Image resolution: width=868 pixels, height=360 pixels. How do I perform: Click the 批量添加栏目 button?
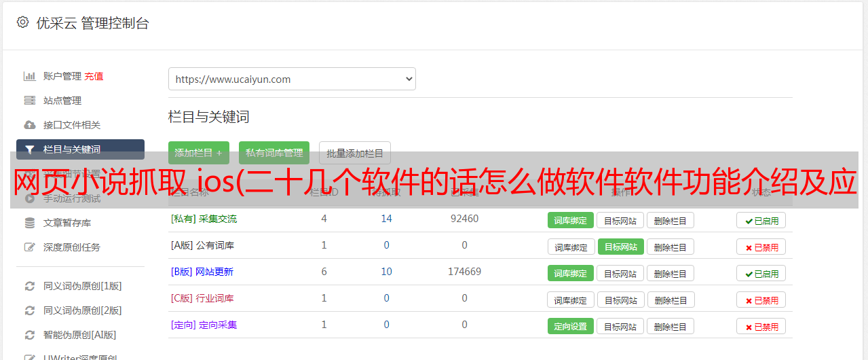(355, 154)
